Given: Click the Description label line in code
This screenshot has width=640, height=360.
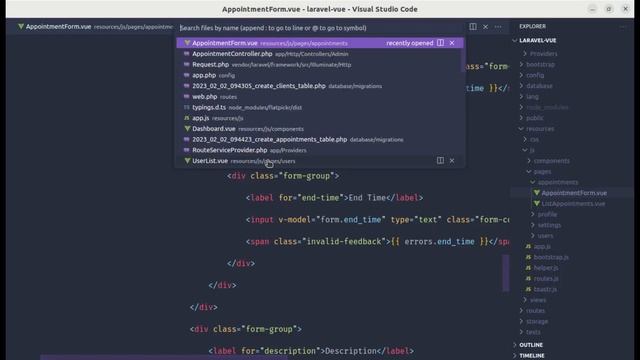Looking at the screenshot, I should pyautogui.click(x=311, y=351).
